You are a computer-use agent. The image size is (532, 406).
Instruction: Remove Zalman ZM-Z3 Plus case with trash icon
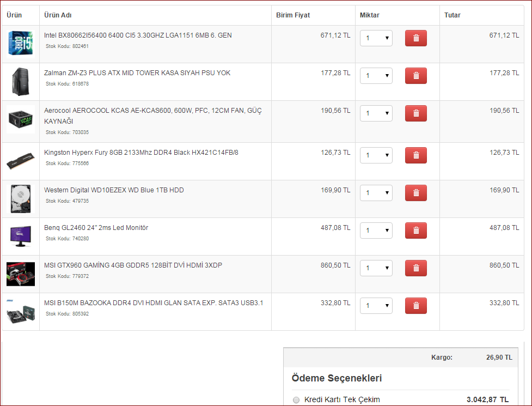(x=415, y=76)
